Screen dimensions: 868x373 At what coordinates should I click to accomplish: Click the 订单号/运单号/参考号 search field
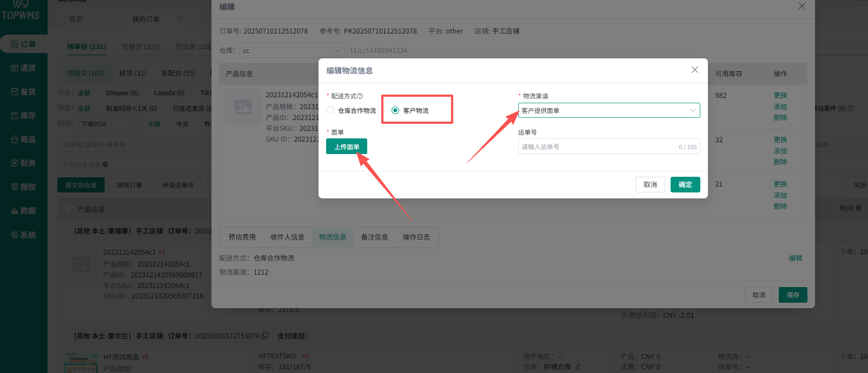135,144
